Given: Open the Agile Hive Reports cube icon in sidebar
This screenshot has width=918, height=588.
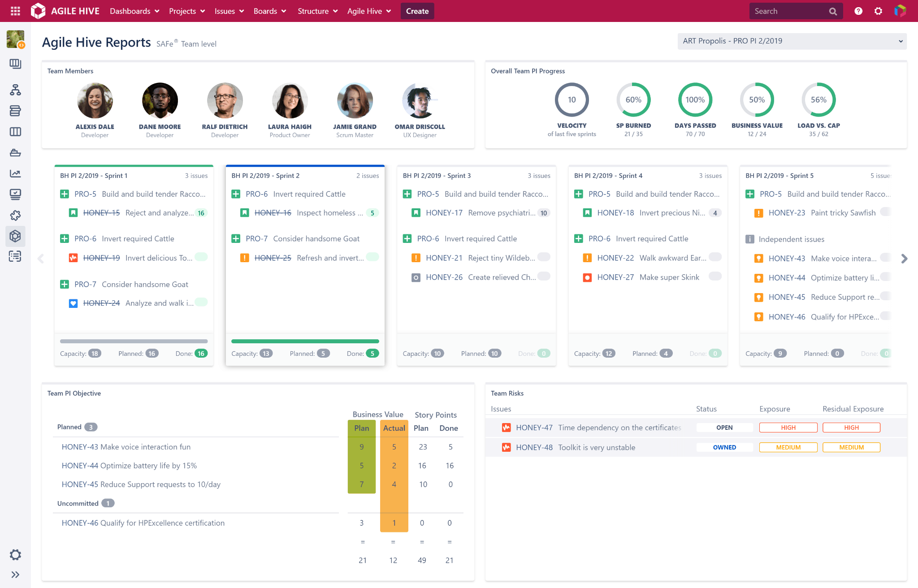Looking at the screenshot, I should [16, 236].
